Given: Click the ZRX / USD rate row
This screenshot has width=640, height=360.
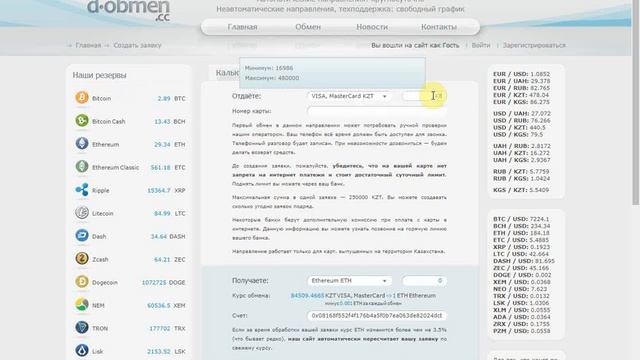Looking at the screenshot, I should click(x=522, y=324).
